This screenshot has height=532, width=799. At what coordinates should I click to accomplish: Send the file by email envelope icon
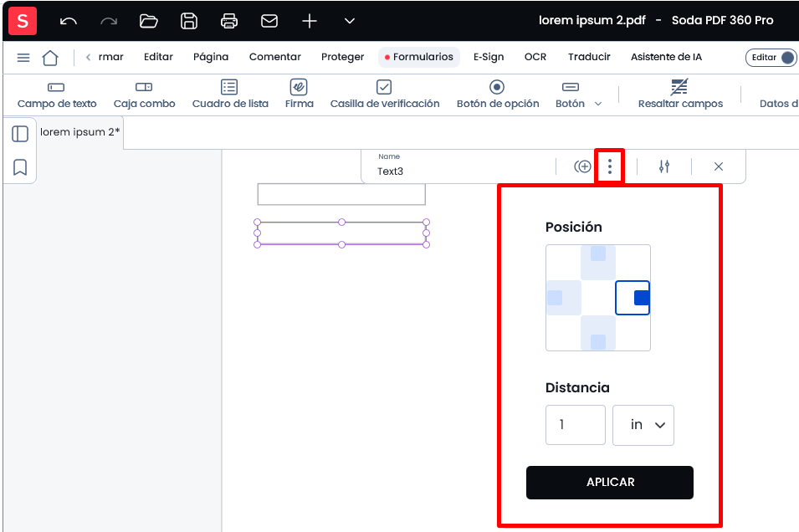coord(269,21)
